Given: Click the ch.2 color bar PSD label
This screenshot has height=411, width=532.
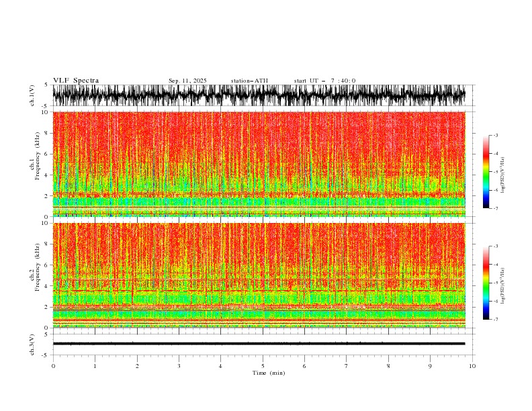Looking at the screenshot, I should (503, 286).
